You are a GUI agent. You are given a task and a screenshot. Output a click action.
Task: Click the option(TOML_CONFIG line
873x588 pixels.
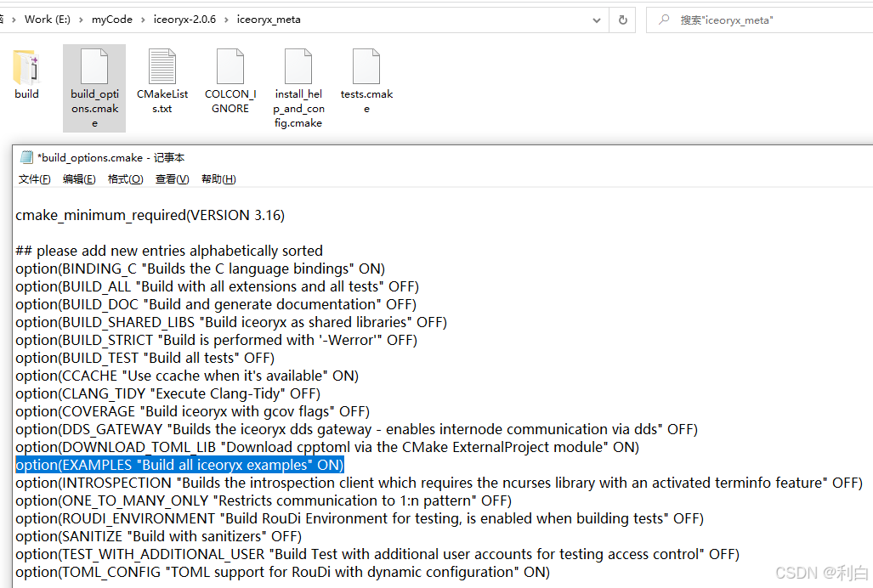[x=283, y=571]
